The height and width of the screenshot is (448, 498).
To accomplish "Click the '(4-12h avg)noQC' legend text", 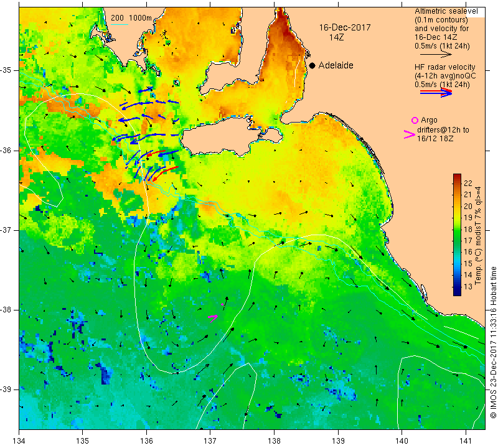I will [445, 76].
